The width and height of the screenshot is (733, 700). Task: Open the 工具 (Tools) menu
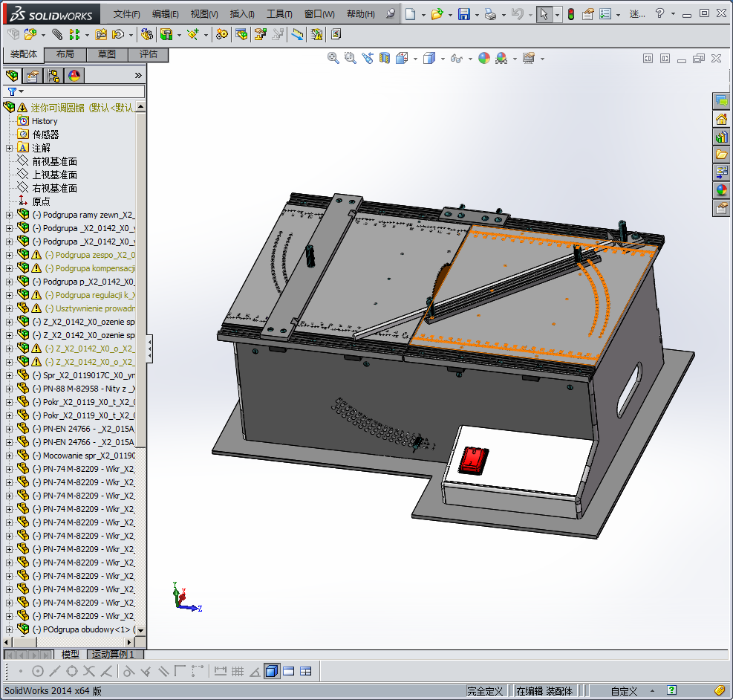(x=279, y=14)
